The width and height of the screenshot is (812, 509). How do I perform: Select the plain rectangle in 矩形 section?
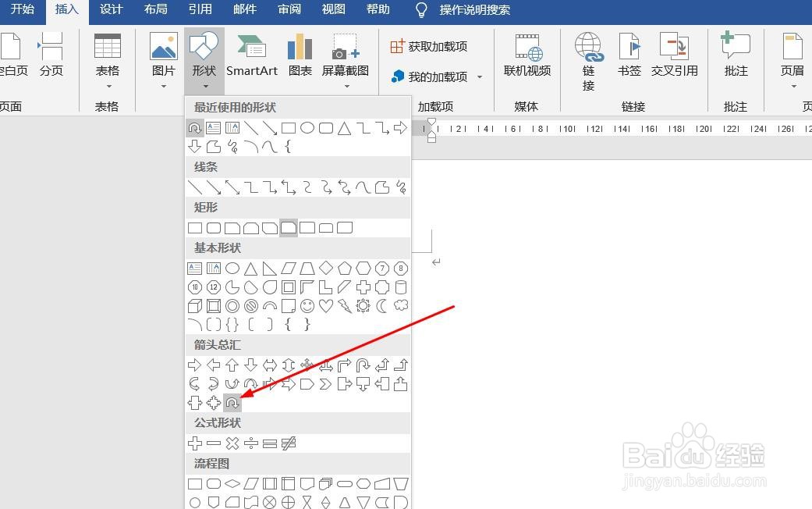pyautogui.click(x=195, y=227)
